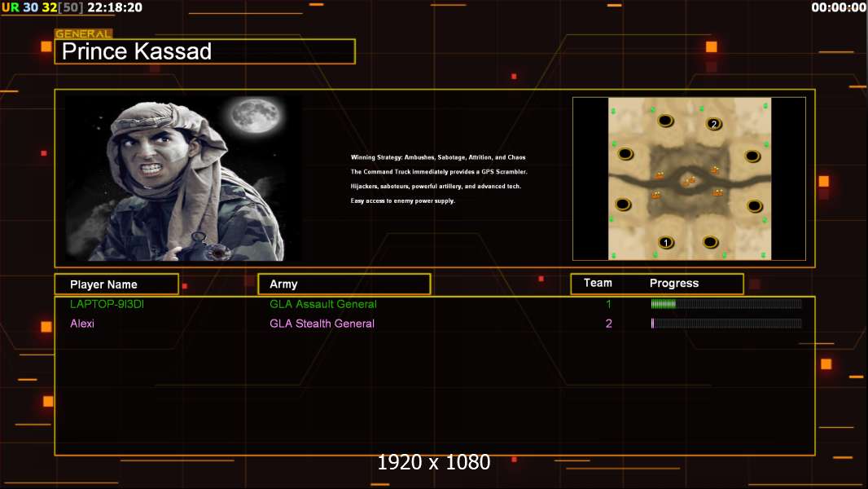The height and width of the screenshot is (489, 868).
Task: Select the central orange marker on the minimap
Action: click(689, 181)
